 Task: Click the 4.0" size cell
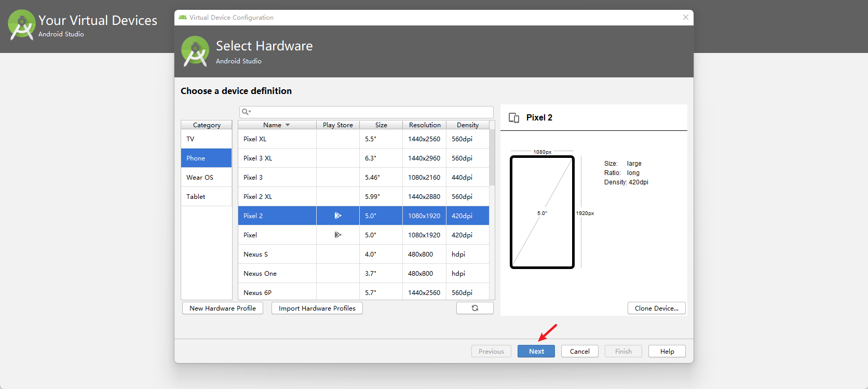tap(381, 254)
